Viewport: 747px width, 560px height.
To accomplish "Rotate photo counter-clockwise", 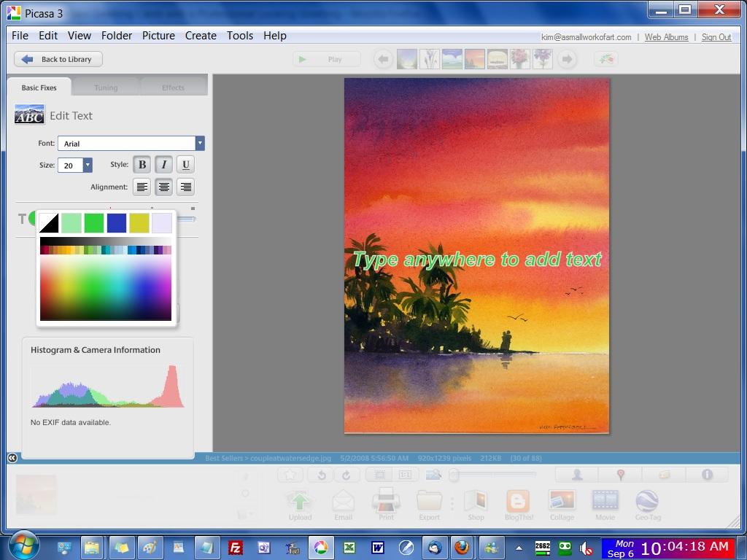I will 321,475.
